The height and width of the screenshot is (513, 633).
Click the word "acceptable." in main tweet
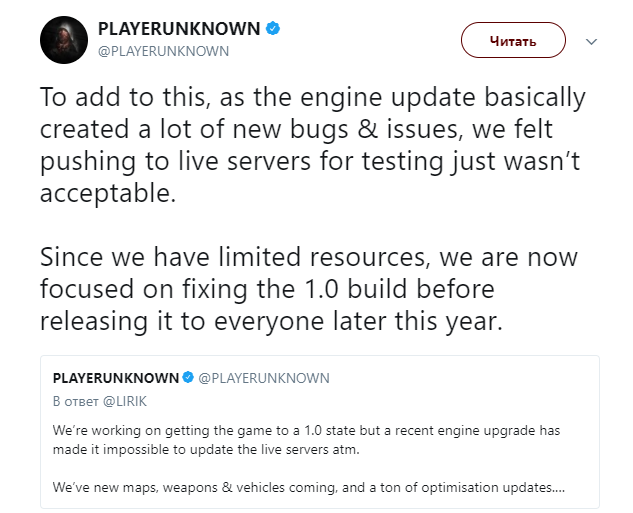coord(108,193)
